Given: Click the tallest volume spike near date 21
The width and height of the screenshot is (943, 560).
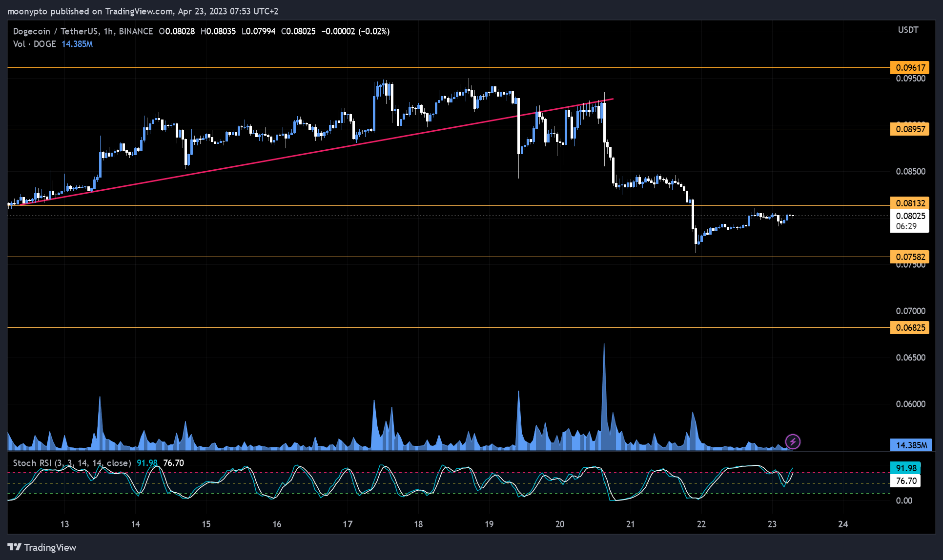Looking at the screenshot, I should pyautogui.click(x=604, y=396).
